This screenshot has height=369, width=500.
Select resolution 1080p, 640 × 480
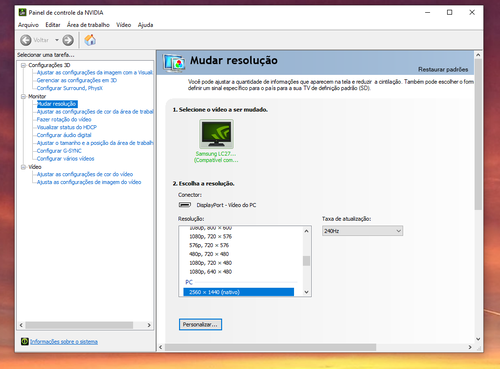click(211, 272)
